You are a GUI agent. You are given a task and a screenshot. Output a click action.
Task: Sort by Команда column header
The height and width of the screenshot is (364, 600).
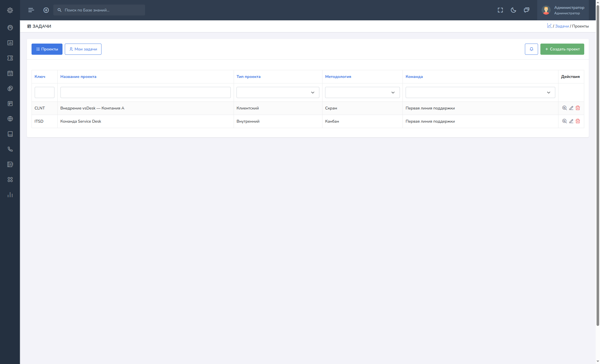(x=414, y=77)
